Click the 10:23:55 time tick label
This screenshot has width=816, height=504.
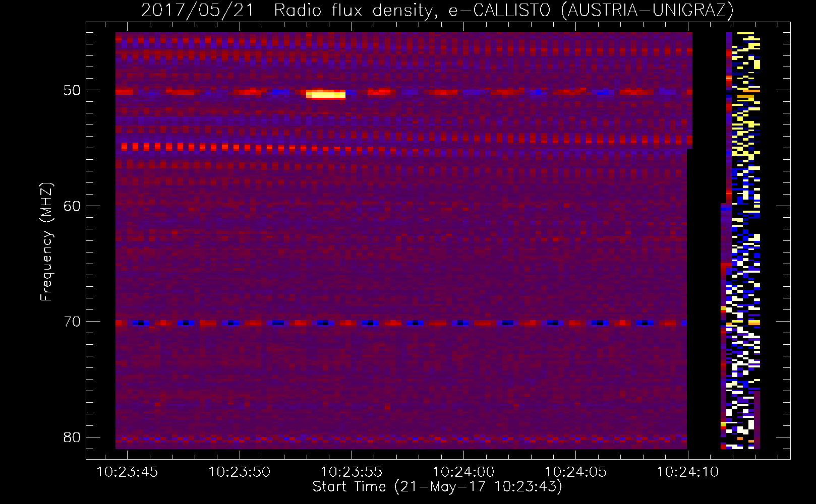tap(352, 472)
